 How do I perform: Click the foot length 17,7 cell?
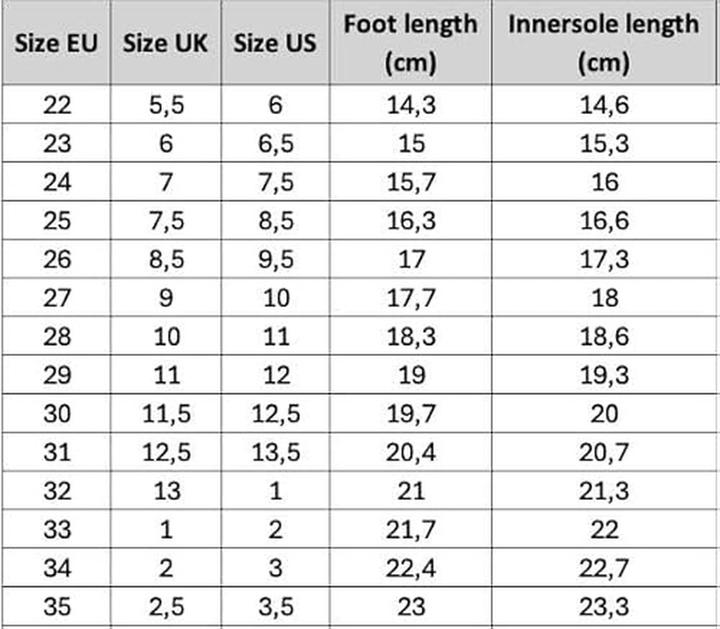click(x=411, y=297)
